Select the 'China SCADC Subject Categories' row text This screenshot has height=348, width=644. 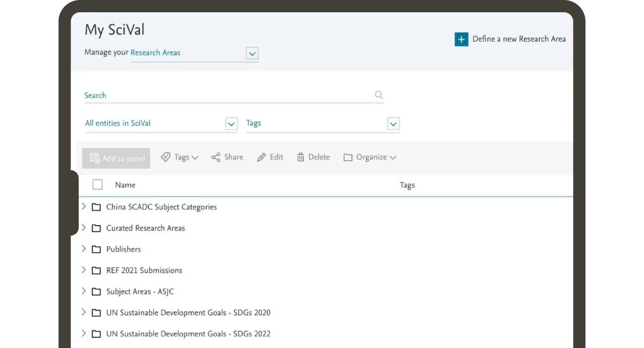162,207
